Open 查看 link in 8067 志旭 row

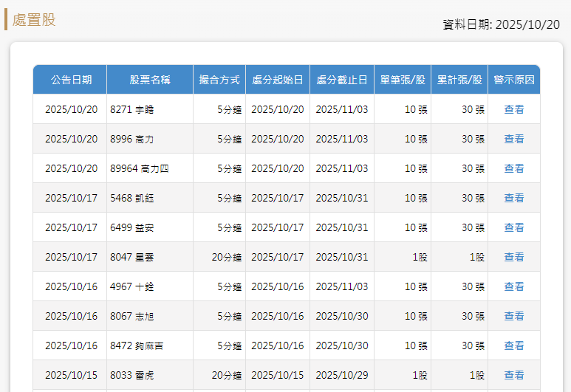[513, 316]
